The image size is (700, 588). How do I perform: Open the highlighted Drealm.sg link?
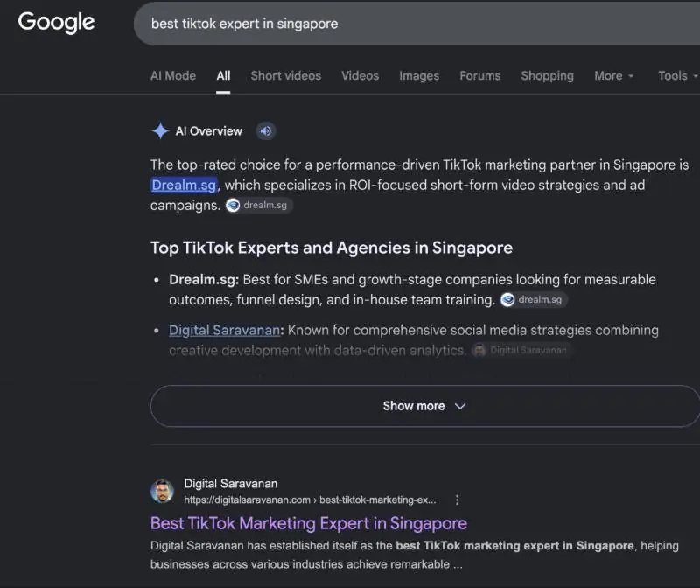click(184, 185)
